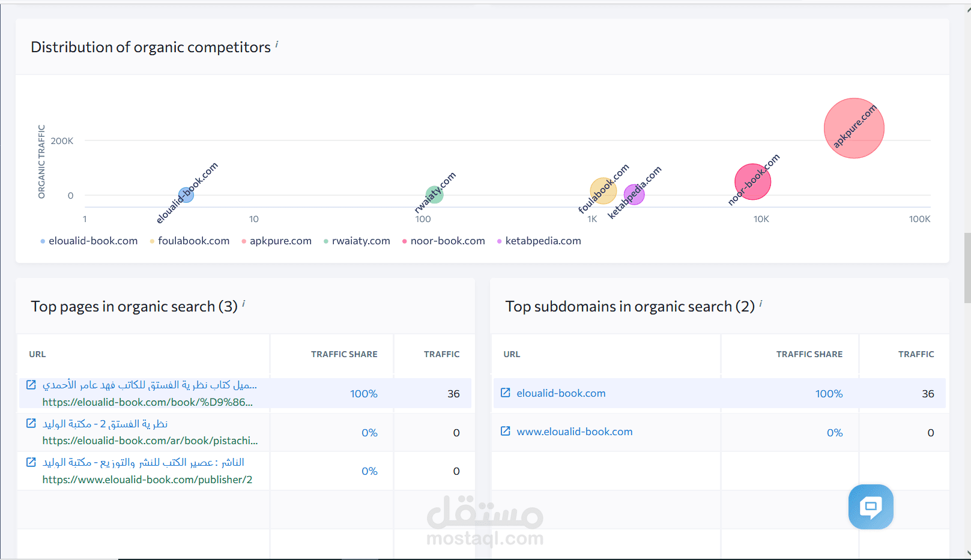
Task: Click the apkpure.com bubble in chart
Action: point(853,128)
